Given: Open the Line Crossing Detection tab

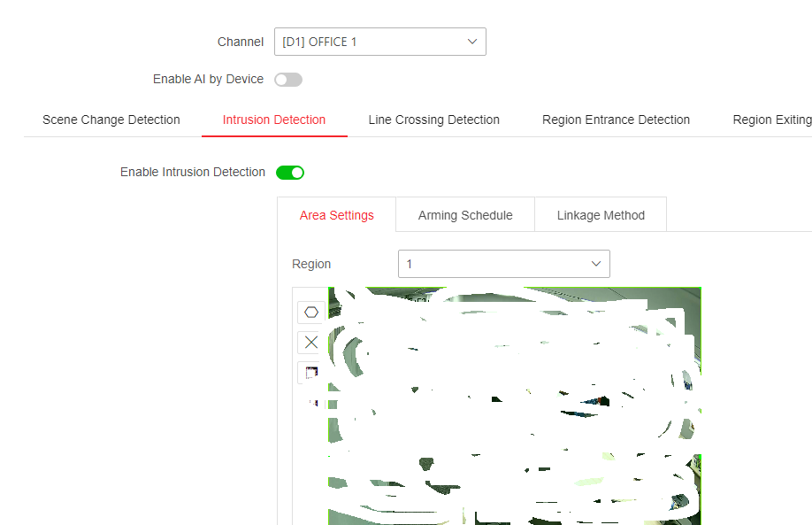Looking at the screenshot, I should coord(434,120).
